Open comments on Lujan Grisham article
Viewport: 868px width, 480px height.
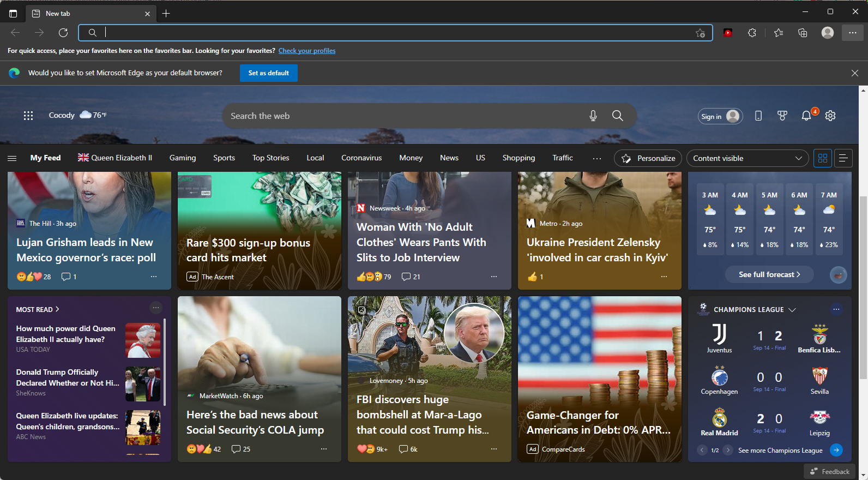(x=69, y=277)
